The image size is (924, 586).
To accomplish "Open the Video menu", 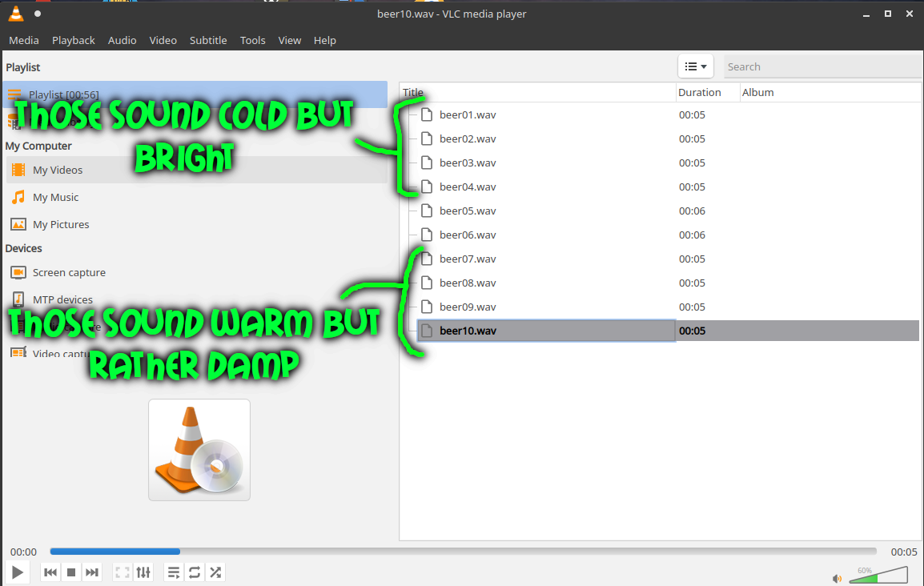I will [163, 40].
